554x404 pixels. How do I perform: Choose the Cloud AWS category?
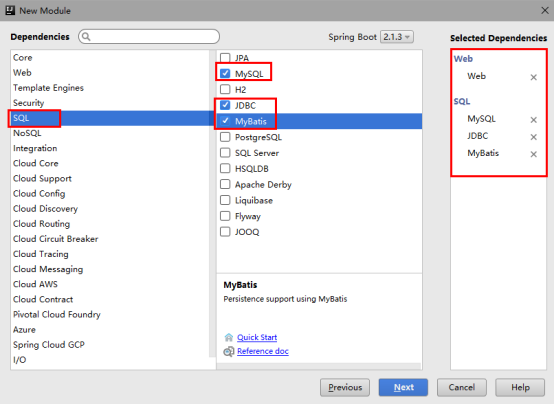pyautogui.click(x=110, y=284)
